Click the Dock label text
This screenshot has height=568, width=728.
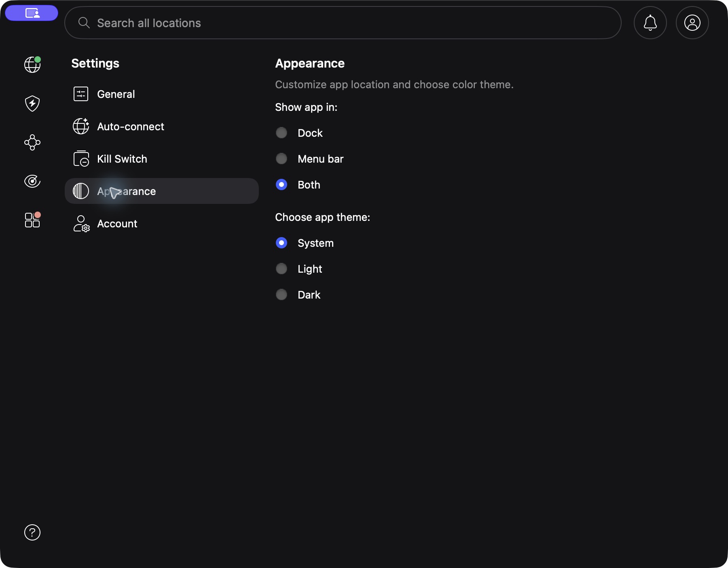tap(310, 133)
